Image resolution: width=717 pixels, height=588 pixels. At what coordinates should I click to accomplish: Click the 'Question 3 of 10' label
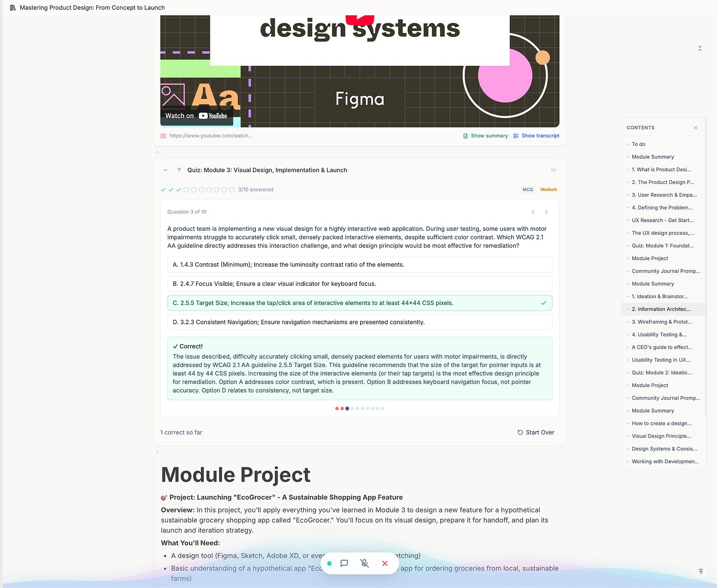pyautogui.click(x=187, y=212)
